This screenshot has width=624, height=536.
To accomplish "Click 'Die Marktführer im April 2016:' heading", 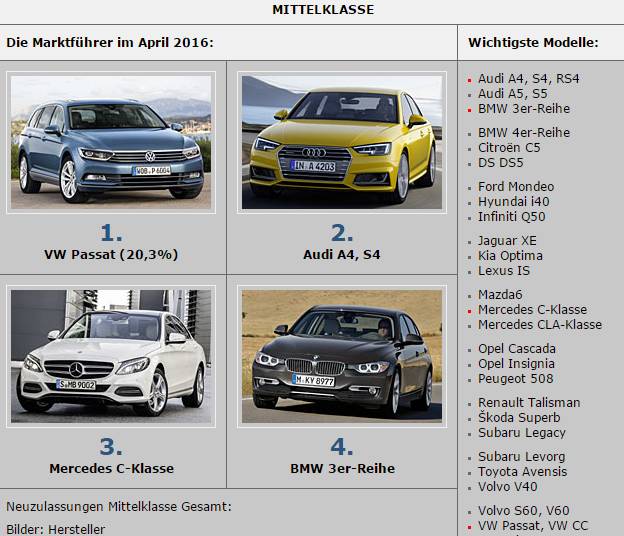I will (110, 42).
